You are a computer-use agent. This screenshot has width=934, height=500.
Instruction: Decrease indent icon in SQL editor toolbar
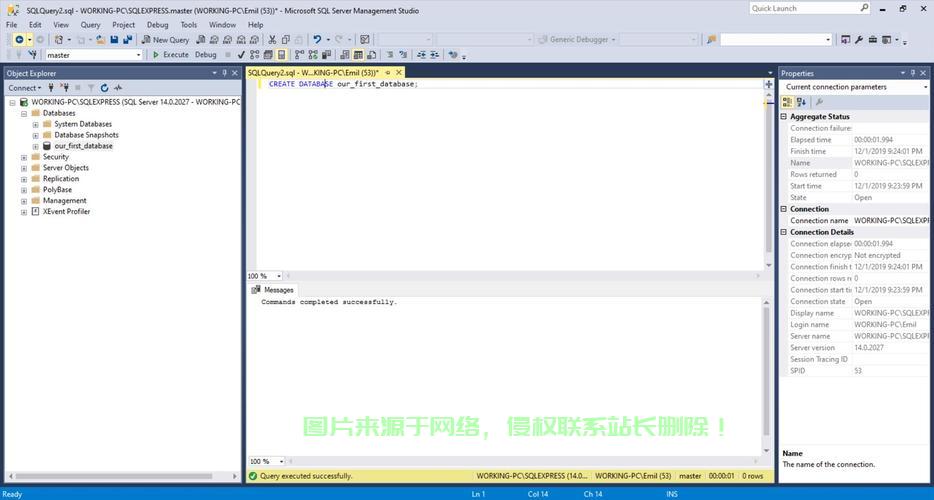click(421, 55)
